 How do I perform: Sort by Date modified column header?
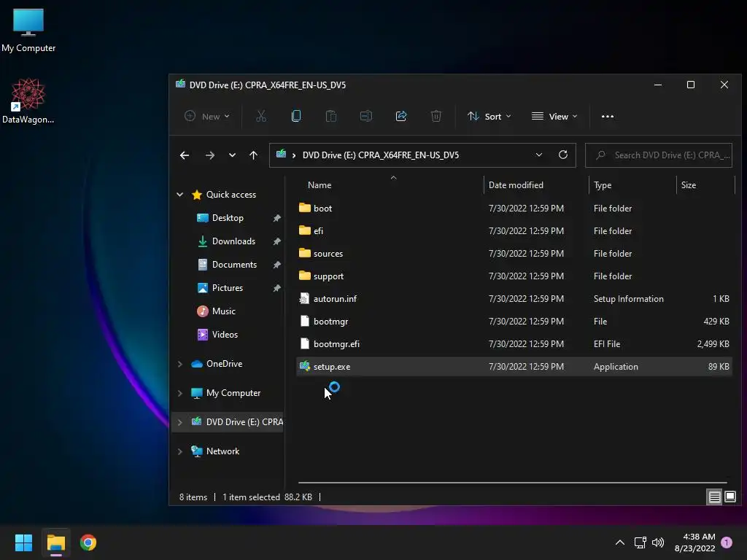click(x=516, y=185)
